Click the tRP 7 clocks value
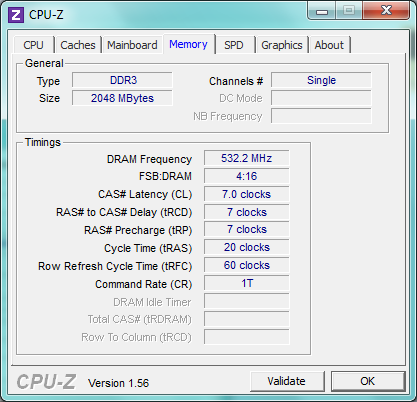Screen dimensions: 417x402 click(247, 229)
